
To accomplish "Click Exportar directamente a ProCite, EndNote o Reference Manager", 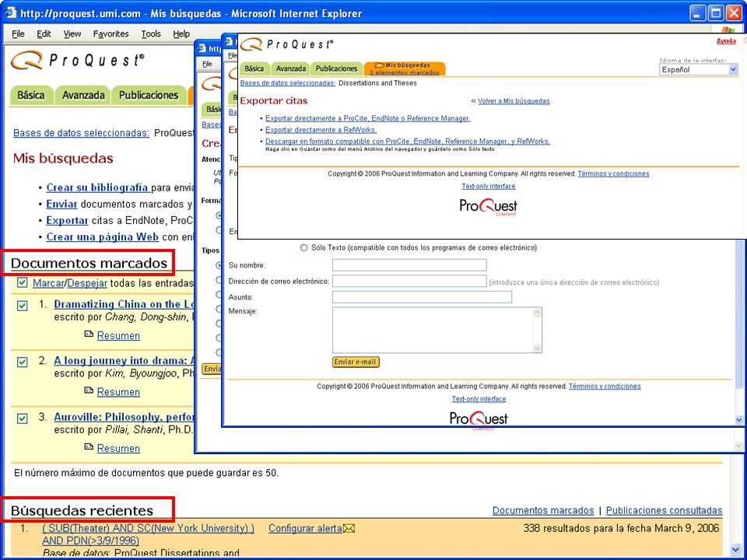I will pos(367,118).
